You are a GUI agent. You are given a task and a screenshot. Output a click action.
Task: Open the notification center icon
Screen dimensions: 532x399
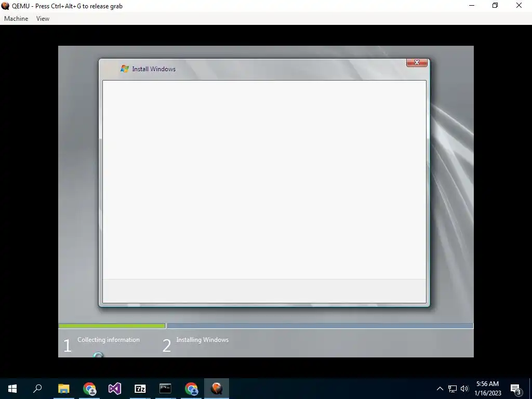pyautogui.click(x=516, y=389)
